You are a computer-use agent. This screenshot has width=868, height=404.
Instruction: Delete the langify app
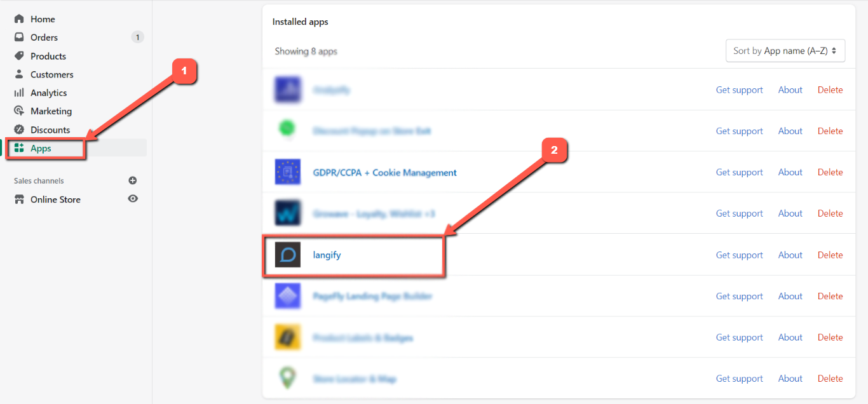point(831,255)
